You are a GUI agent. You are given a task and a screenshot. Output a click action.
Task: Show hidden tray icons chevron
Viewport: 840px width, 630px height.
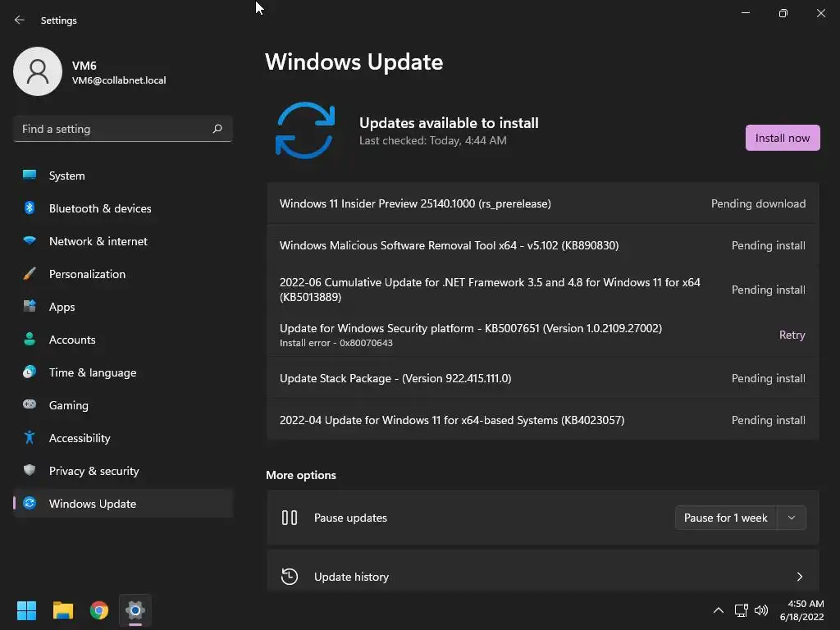pos(719,610)
